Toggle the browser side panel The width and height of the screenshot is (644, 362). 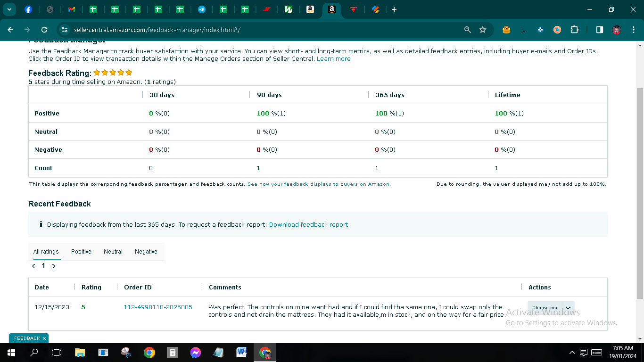(x=600, y=30)
